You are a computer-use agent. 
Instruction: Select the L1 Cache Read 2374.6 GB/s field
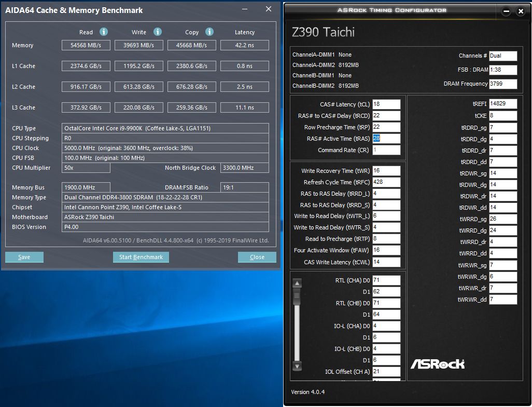click(86, 66)
